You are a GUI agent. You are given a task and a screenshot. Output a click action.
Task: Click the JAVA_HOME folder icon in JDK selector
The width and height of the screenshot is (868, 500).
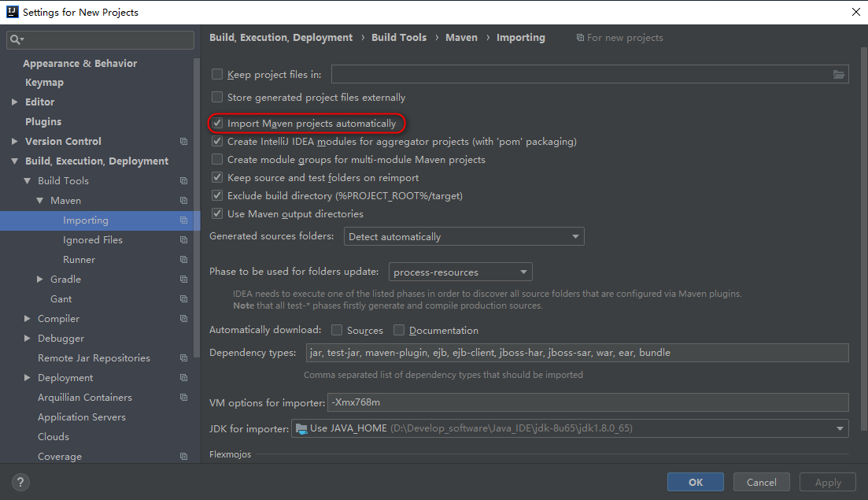click(301, 428)
